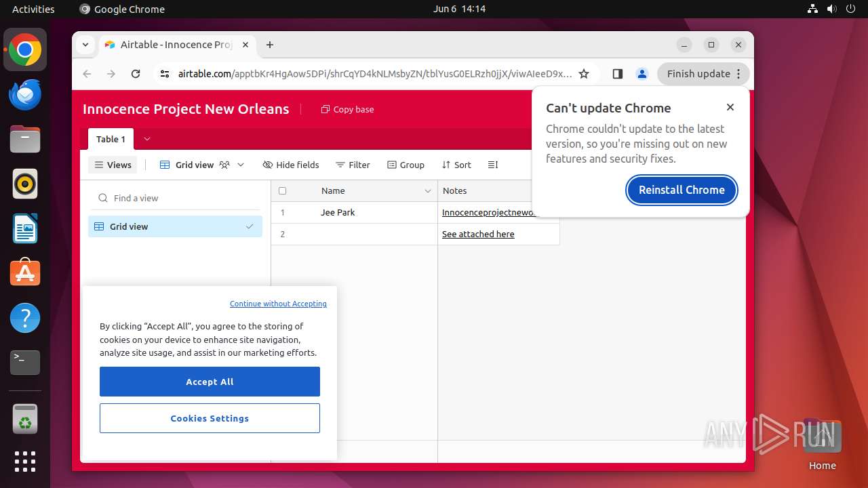Go back to previous page
Viewport: 868px width, 488px height.
point(87,74)
